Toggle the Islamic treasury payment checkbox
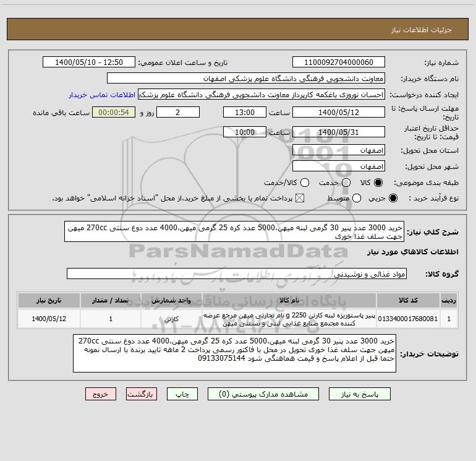Viewport: 476px width, 461px height. (x=300, y=198)
